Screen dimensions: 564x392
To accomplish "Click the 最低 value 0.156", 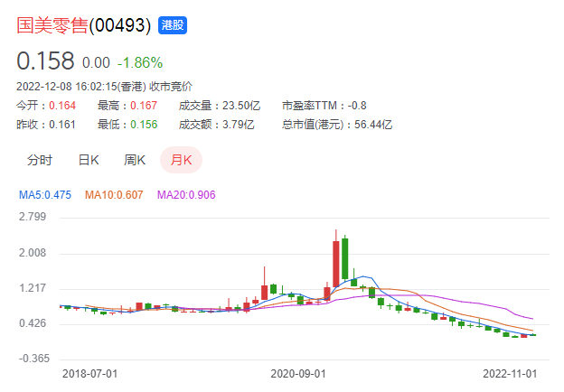I will [144, 125].
